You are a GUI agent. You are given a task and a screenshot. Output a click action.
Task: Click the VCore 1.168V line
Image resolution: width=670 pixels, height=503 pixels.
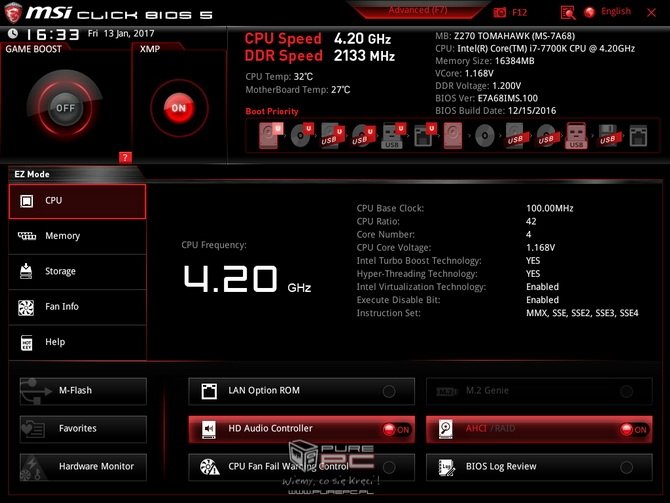point(464,74)
